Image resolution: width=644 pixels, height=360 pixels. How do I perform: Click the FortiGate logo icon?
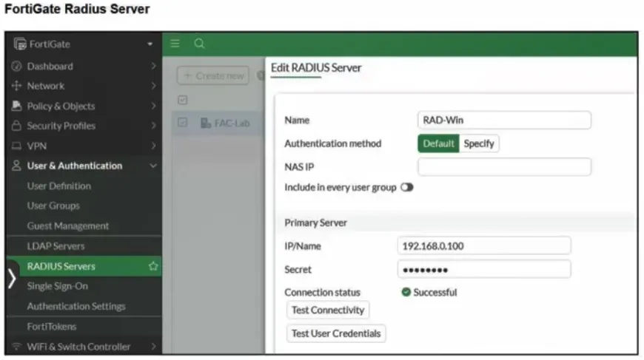(x=20, y=44)
